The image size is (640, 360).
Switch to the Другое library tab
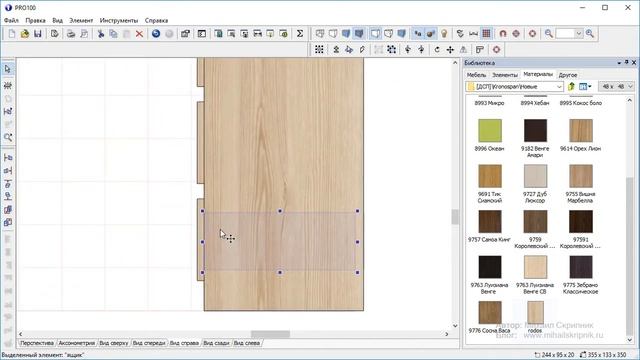pos(568,75)
